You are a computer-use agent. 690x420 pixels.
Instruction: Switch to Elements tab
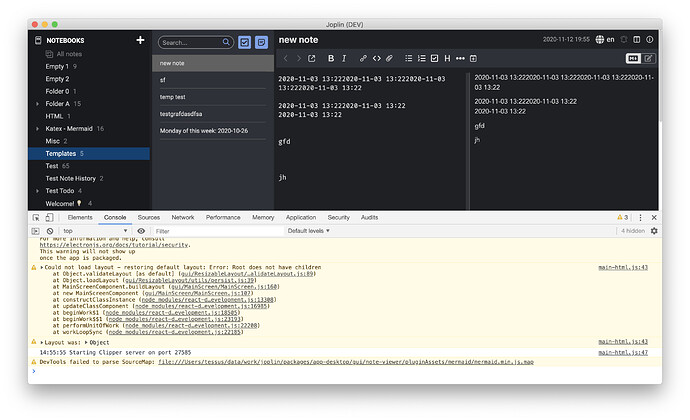(x=80, y=217)
